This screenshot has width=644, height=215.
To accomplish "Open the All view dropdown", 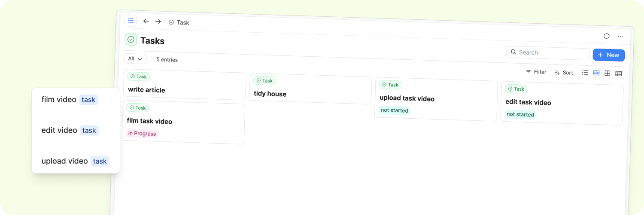I will click(135, 59).
